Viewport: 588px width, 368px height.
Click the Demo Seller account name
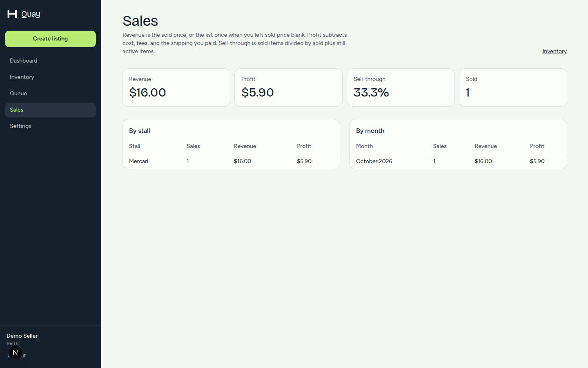coord(22,336)
